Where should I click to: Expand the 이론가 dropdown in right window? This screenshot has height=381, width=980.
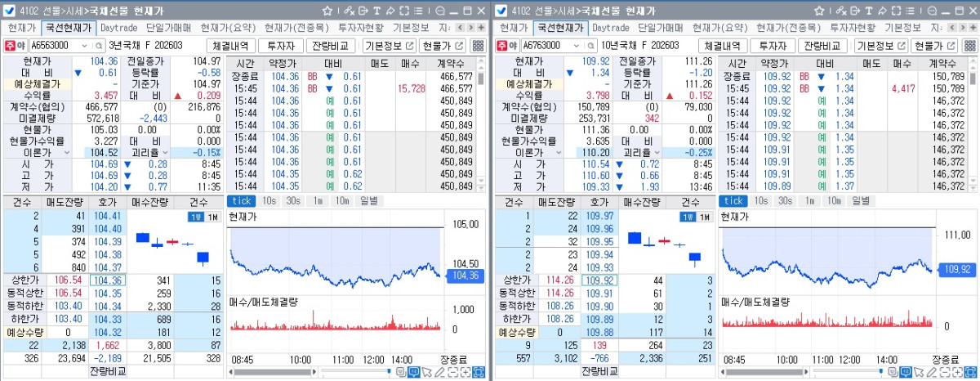(558, 153)
